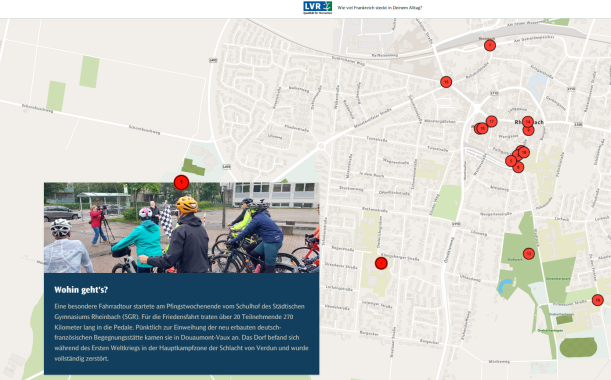
Task: Open map marker number 5
Action: pos(511,161)
